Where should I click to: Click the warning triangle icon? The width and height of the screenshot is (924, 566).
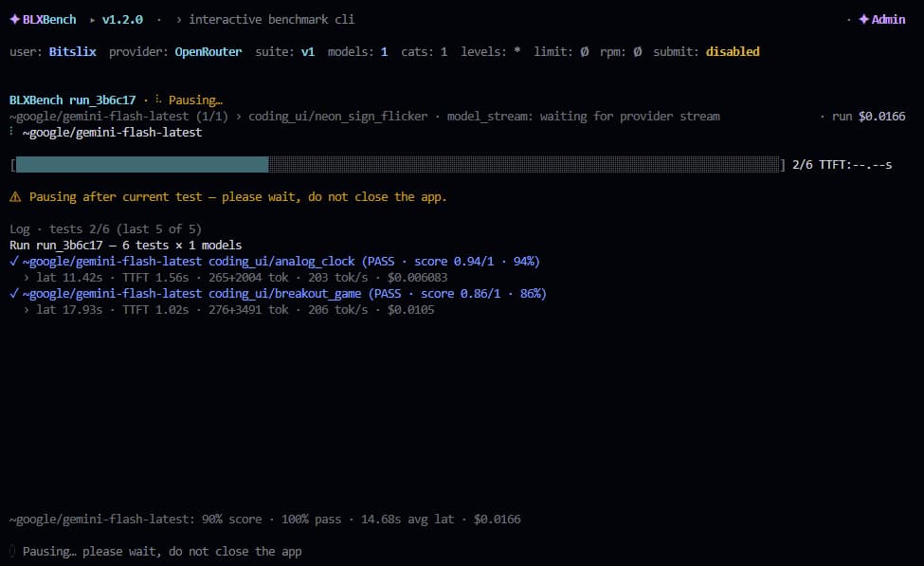tap(15, 197)
